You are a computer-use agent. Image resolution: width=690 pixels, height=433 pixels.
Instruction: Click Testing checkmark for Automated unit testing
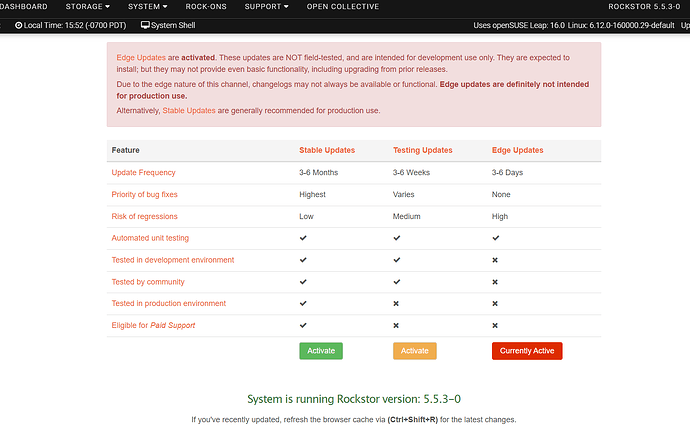coord(397,238)
